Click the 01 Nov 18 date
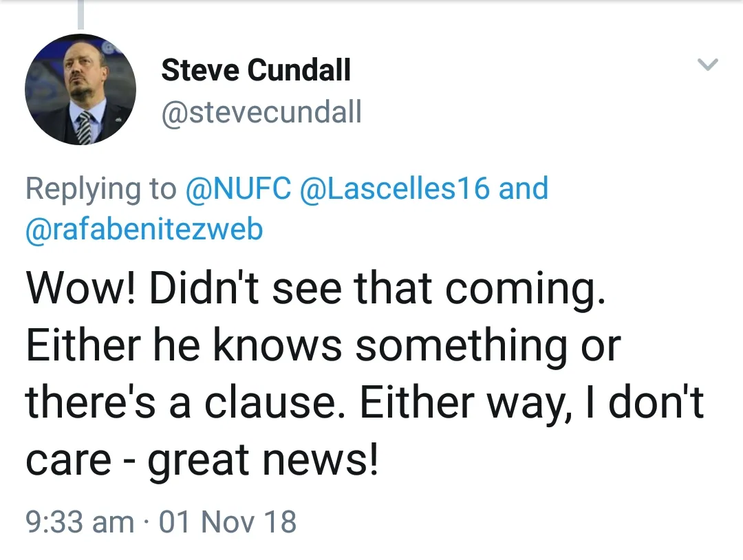743x560 pixels. coord(228,521)
